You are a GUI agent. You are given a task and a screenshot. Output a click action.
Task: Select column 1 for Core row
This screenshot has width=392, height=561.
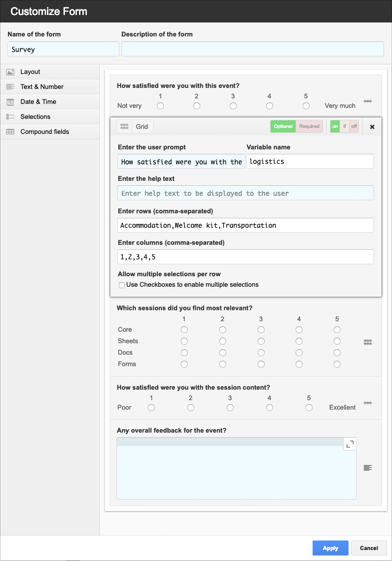pyautogui.click(x=184, y=330)
